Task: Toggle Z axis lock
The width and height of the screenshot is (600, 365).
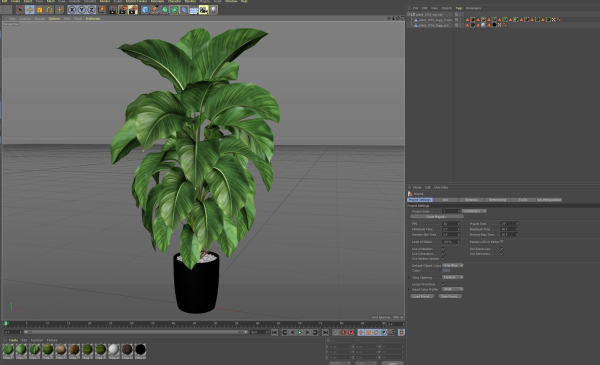Action: click(91, 10)
